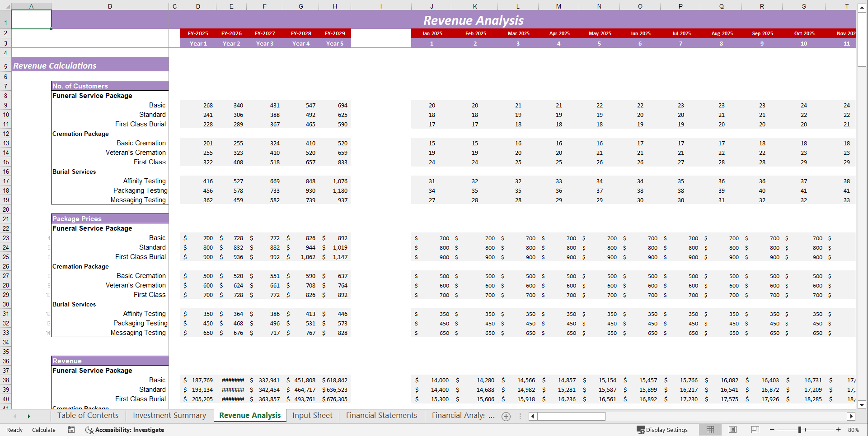Switch to Normal view icon
This screenshot has height=436, width=868.
[710, 430]
